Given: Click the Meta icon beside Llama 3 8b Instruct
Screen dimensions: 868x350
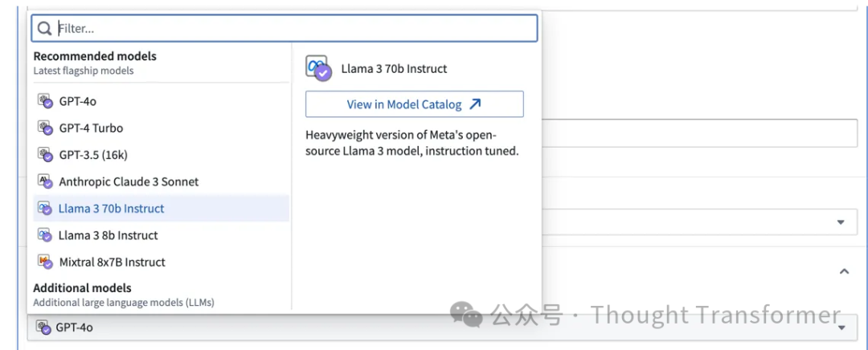Looking at the screenshot, I should coord(45,235).
